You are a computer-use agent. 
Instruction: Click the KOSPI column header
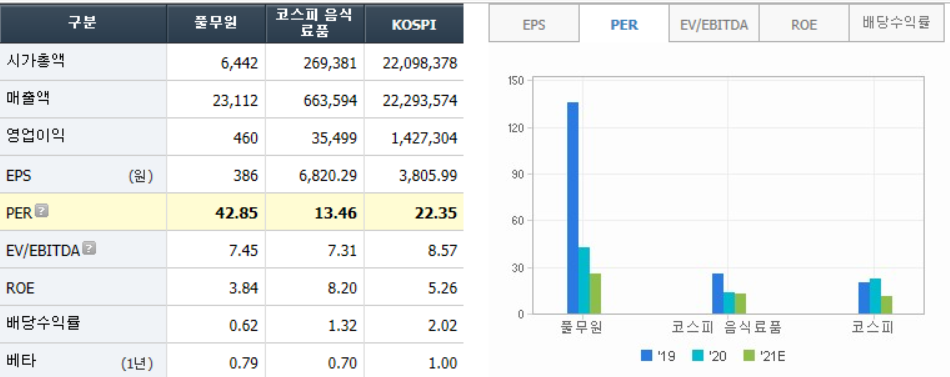click(x=414, y=24)
